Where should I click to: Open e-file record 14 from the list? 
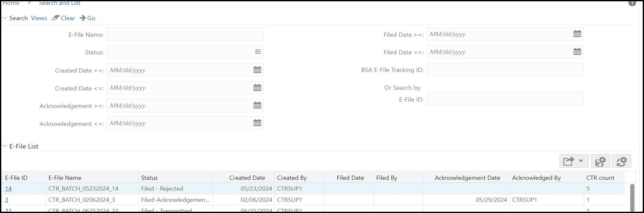(8, 188)
